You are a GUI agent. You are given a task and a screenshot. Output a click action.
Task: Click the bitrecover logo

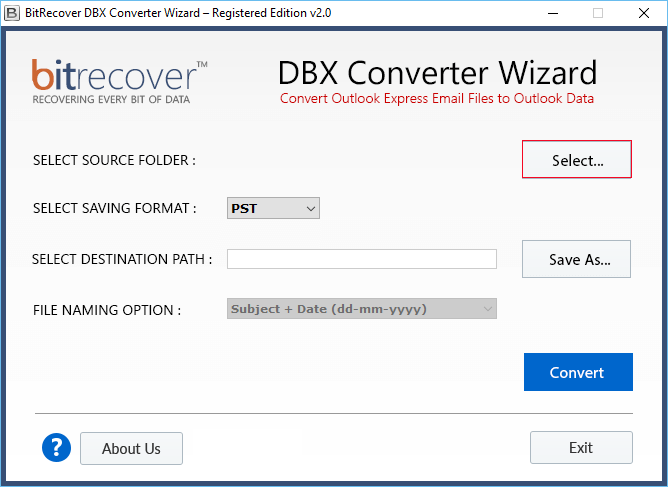(120, 81)
